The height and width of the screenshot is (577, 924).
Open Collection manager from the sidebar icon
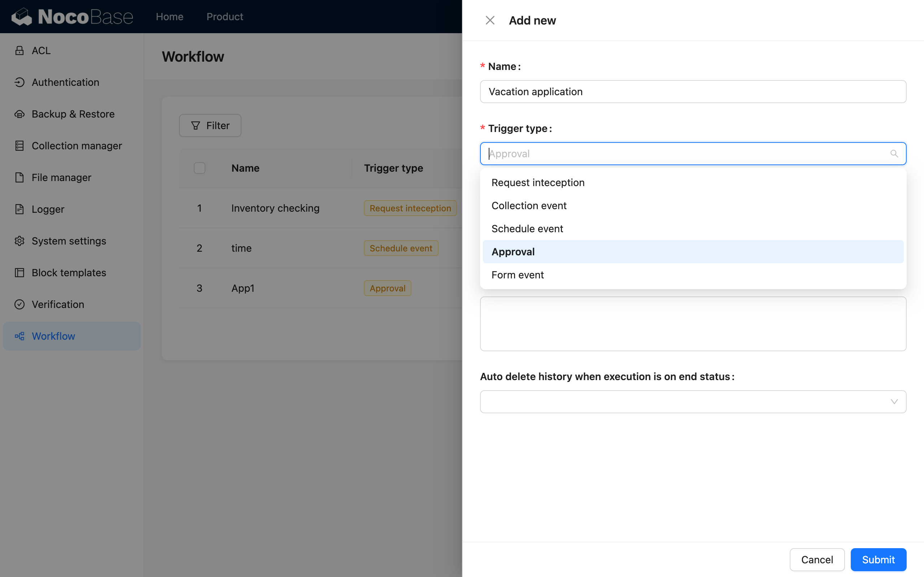coord(19,145)
